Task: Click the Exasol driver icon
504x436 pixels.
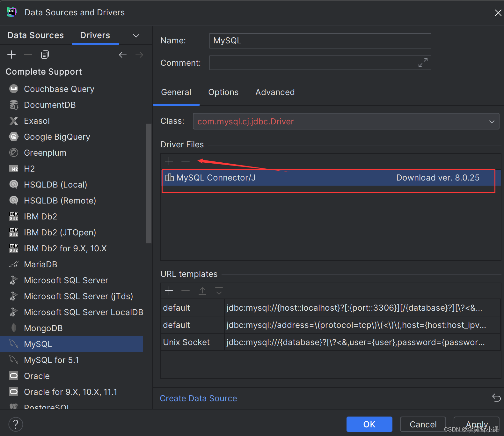Action: click(14, 121)
